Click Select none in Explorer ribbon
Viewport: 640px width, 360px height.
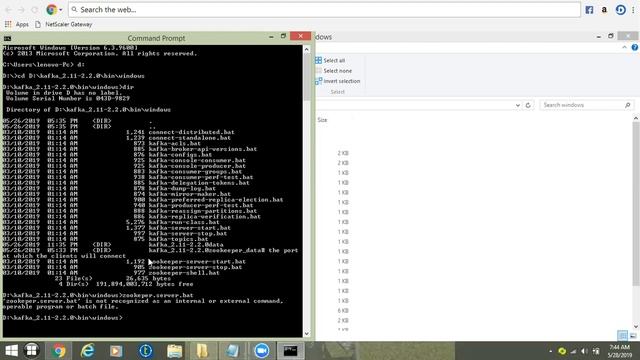[333, 71]
